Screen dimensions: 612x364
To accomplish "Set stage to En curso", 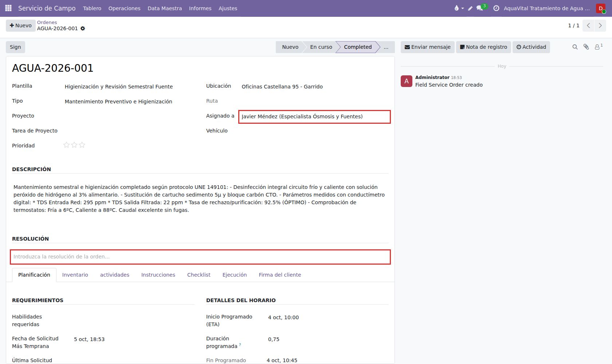I will click(321, 47).
